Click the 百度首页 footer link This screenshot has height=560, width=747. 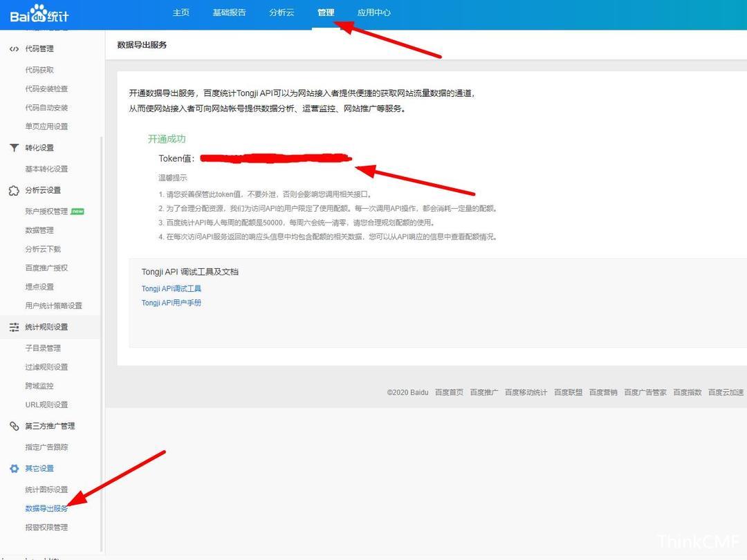click(450, 392)
